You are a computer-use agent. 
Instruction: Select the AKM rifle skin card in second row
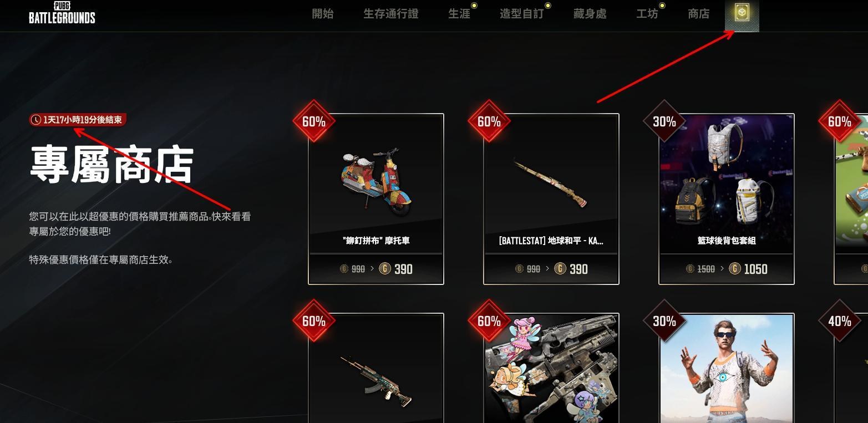[376, 368]
